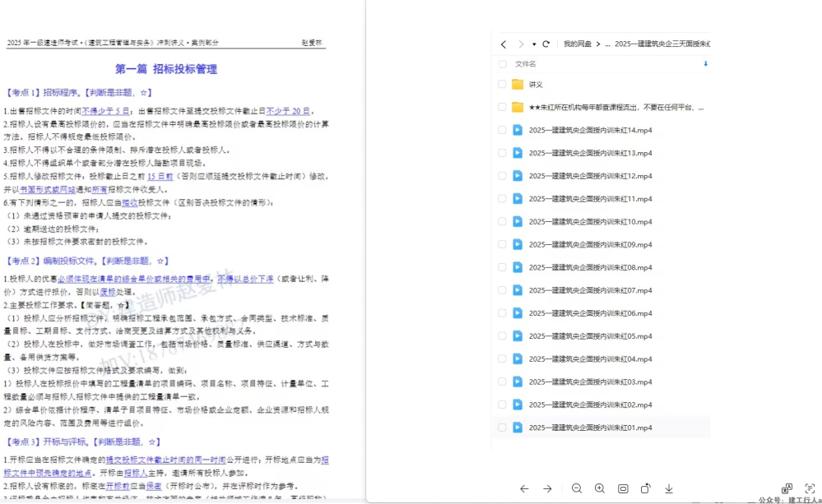Open the file named 2025一建建筑央企面授内训朱红03.mp4
822x504 pixels.
coord(590,382)
